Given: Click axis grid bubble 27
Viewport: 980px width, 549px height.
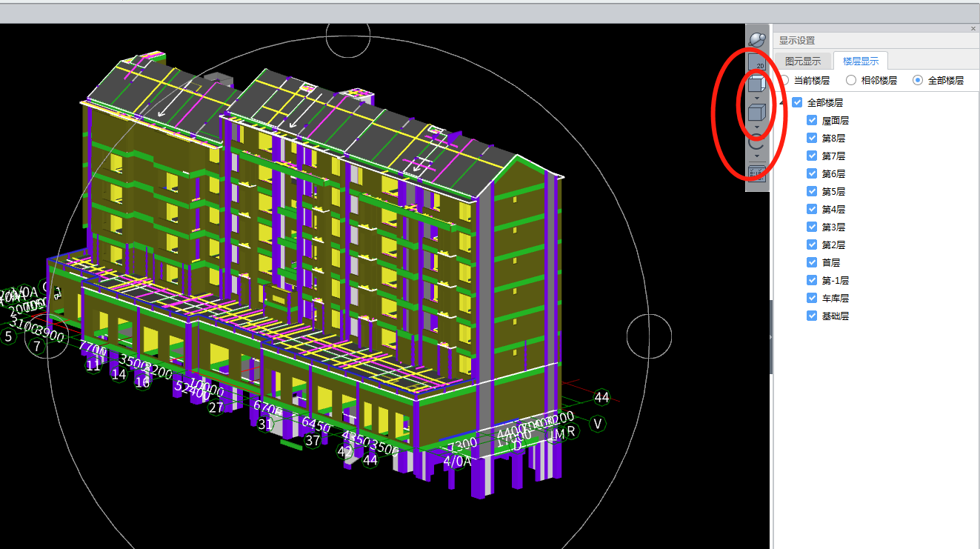Looking at the screenshot, I should [x=216, y=407].
